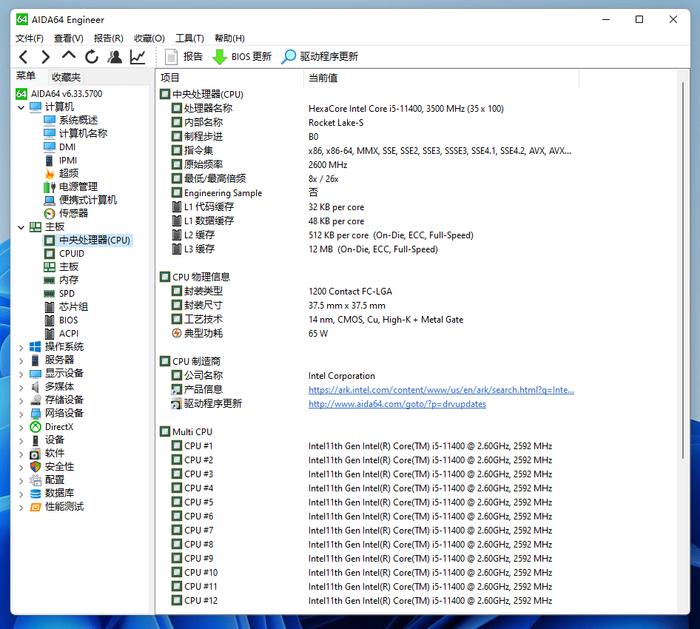The width and height of the screenshot is (700, 629).
Task: Click the 报告 report button
Action: (x=183, y=57)
